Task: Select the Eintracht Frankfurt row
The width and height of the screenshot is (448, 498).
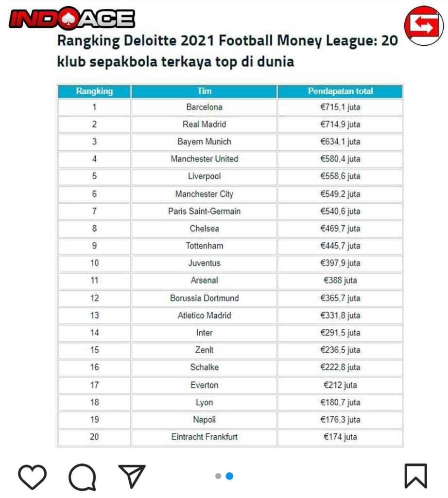Action: (204, 437)
